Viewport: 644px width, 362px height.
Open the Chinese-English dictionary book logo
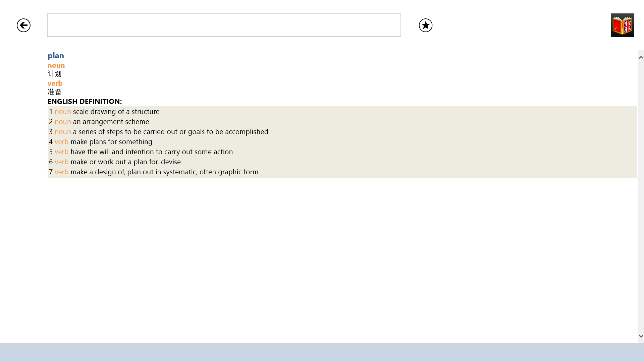click(x=622, y=25)
